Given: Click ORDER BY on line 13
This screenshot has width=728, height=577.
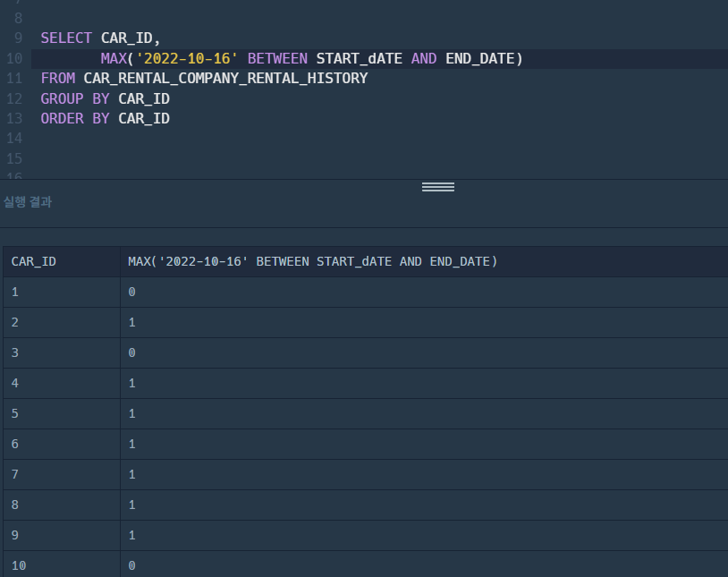Looking at the screenshot, I should (x=75, y=118).
